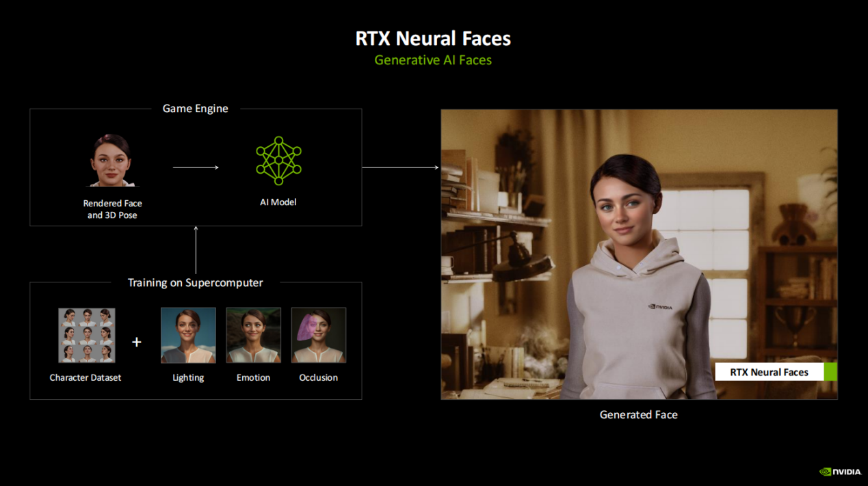
Task: Click the Game Engine box heading
Action: coord(196,109)
